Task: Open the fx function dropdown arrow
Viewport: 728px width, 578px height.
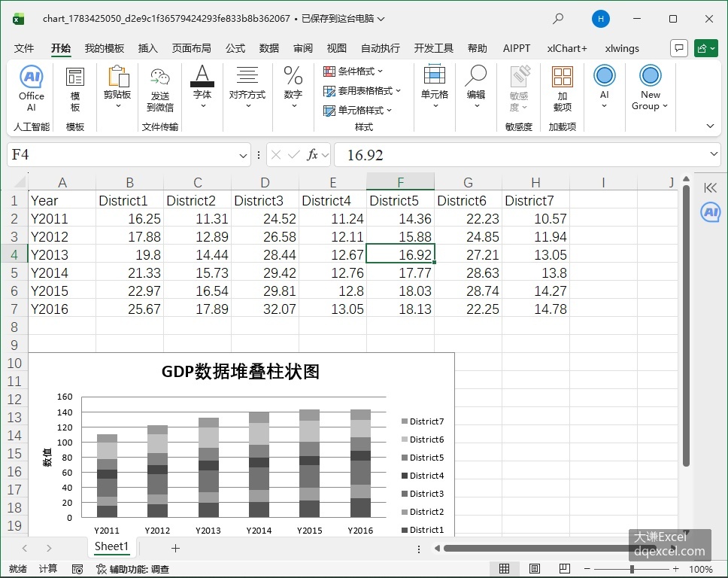Action: coord(325,155)
